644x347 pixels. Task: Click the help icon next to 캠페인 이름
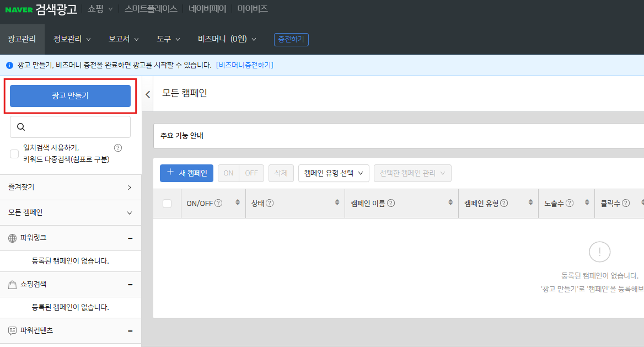[391, 203]
